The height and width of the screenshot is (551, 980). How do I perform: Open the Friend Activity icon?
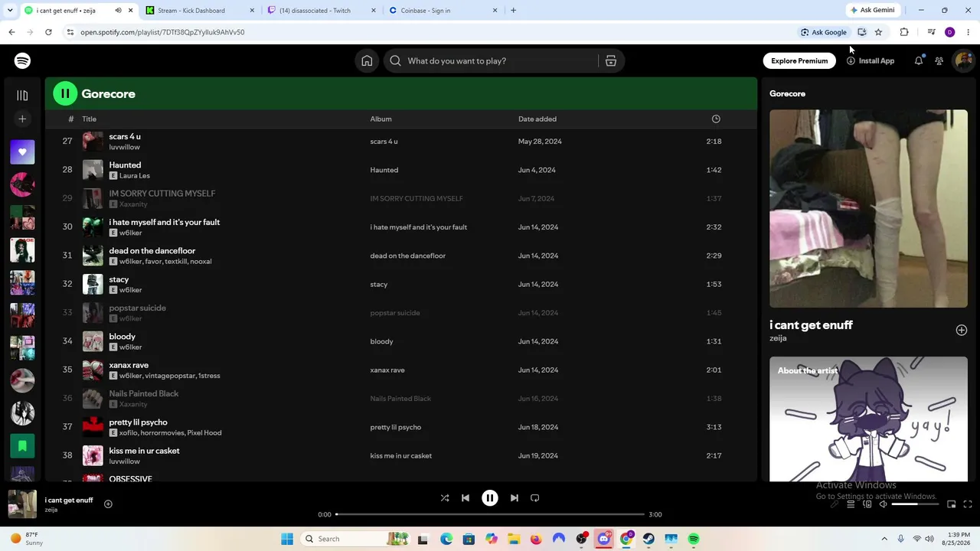coord(939,61)
